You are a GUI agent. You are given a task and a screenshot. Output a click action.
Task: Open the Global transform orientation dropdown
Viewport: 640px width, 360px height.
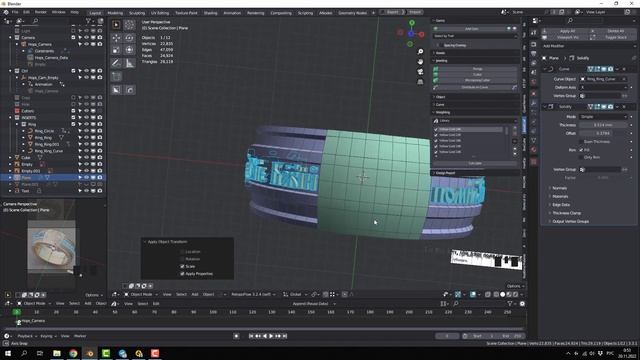click(x=295, y=294)
